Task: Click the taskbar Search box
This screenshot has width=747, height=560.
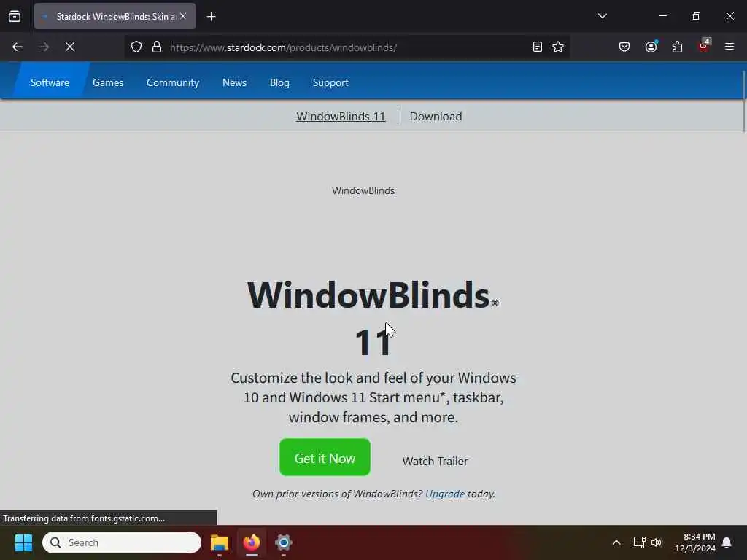Action: click(x=122, y=542)
